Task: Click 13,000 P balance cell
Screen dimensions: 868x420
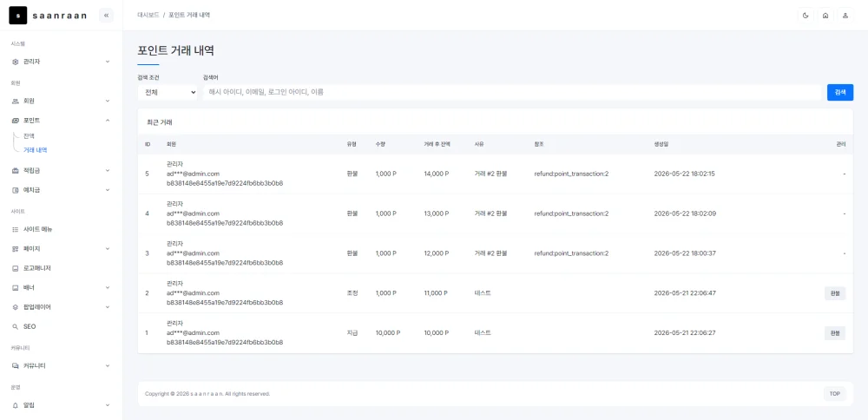Action: (x=437, y=213)
